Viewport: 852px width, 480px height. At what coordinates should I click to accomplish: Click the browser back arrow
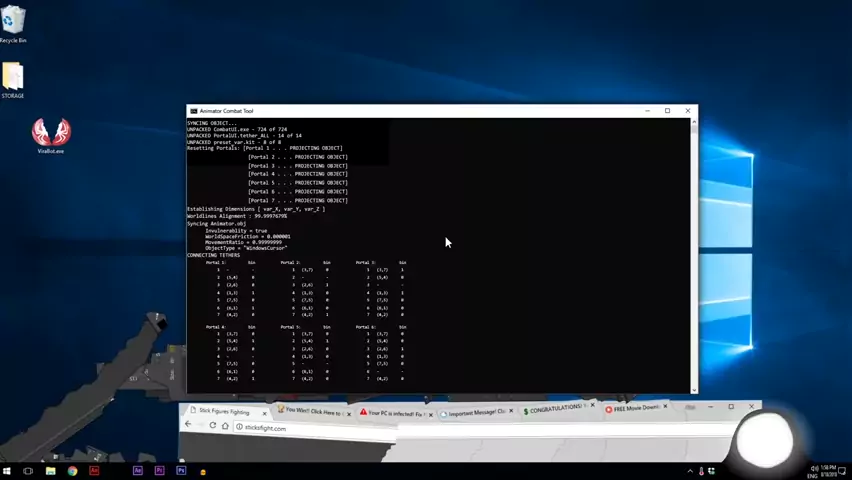[x=188, y=425]
